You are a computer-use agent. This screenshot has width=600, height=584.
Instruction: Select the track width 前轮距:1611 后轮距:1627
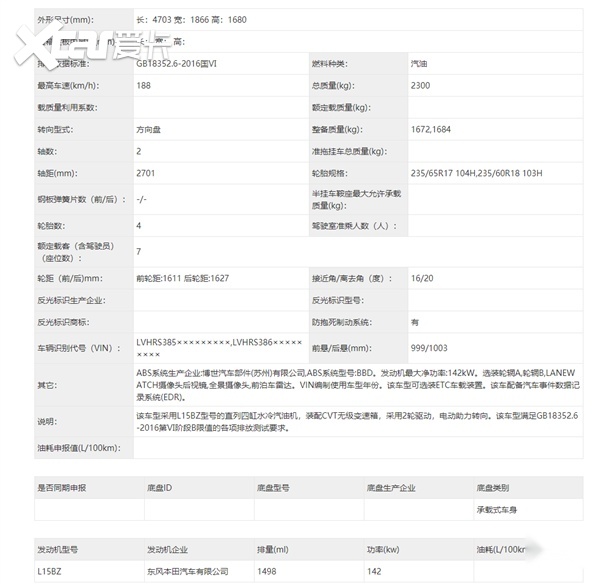[x=183, y=278]
